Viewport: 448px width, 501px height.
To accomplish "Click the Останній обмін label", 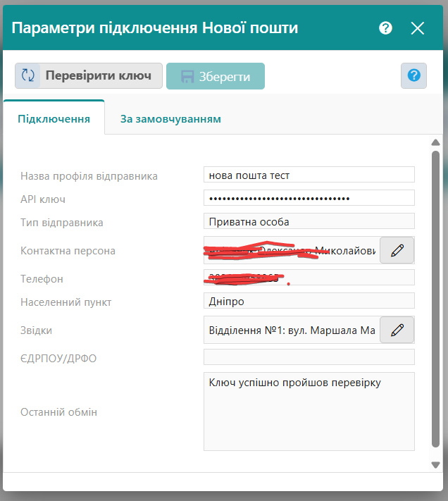I will 58,412.
